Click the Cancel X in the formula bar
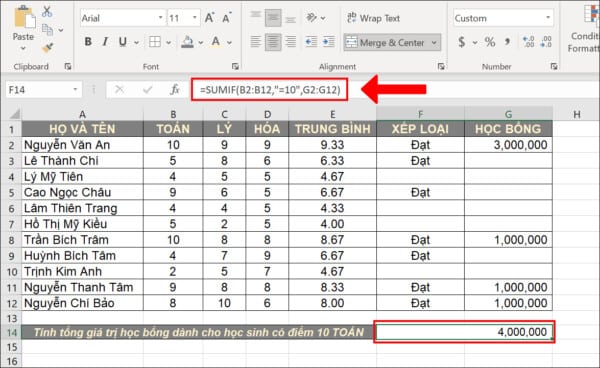The image size is (600, 368). (119, 90)
